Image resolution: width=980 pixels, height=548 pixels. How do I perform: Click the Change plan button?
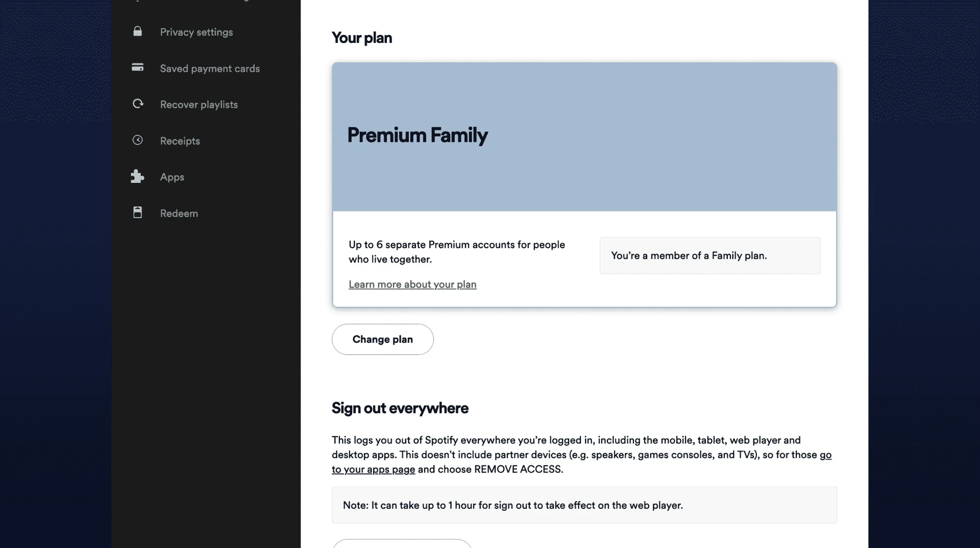click(x=383, y=340)
